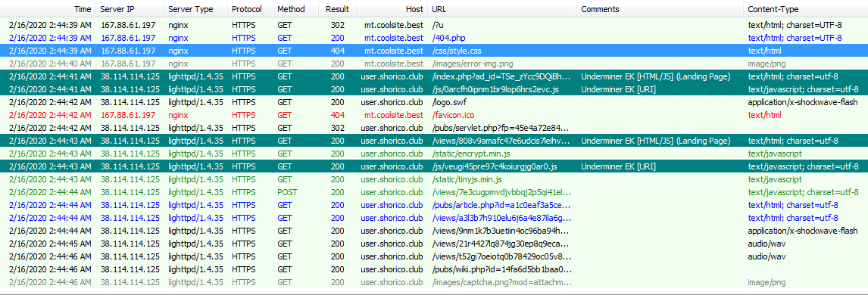Screen dimensions: 868x295
Task: Click the application/x-shockwave-flash type for logo.swf
Action: tap(803, 102)
